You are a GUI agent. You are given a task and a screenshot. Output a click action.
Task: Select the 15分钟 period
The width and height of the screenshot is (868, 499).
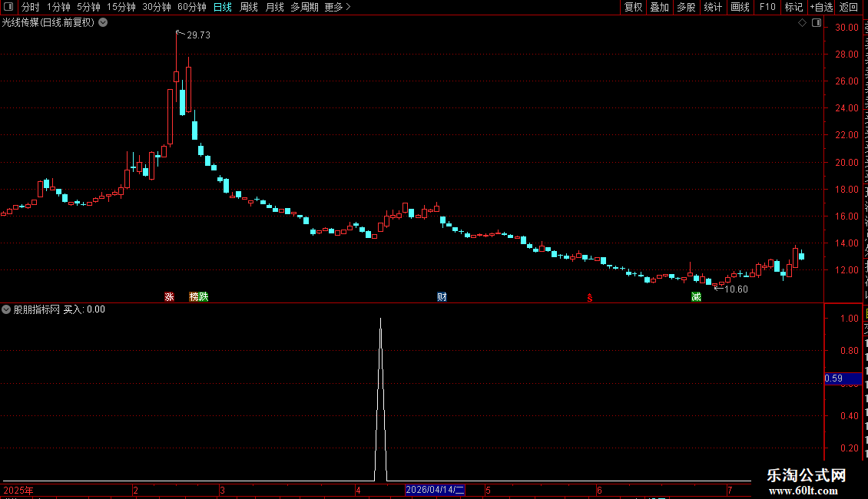121,7
